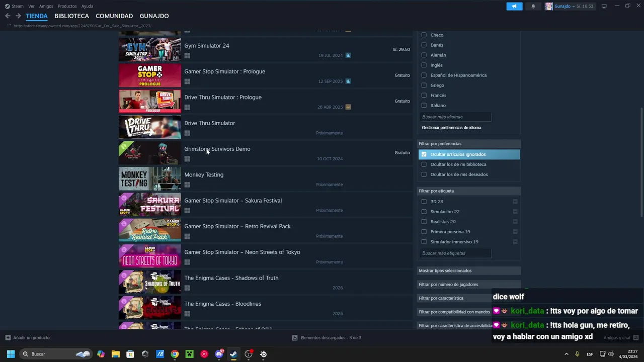Check the Danés language checkbox
The width and height of the screenshot is (644, 362).
tap(424, 45)
